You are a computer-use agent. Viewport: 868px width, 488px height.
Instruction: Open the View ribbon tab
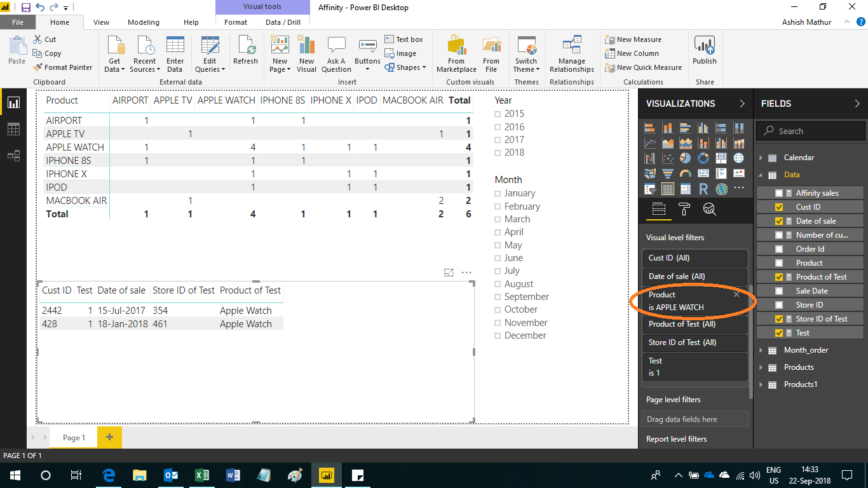tap(102, 22)
